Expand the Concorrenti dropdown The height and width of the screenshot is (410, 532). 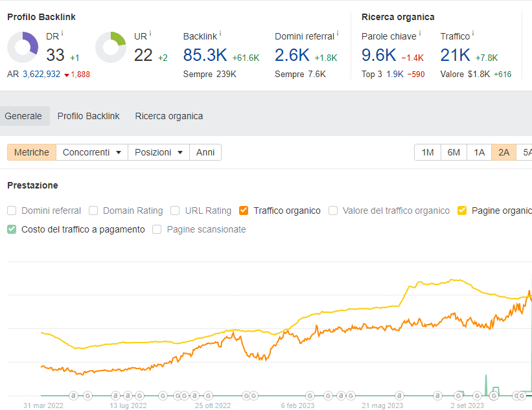(92, 152)
